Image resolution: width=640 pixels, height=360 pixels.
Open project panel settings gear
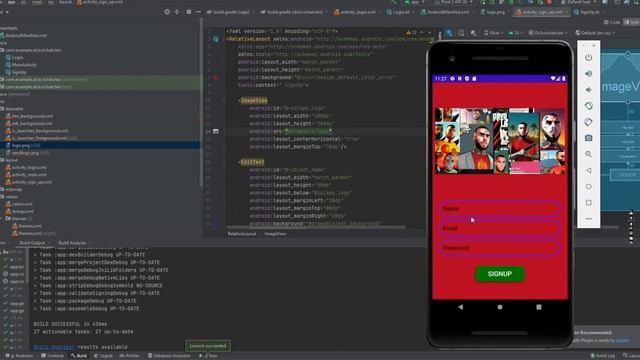[x=189, y=12]
